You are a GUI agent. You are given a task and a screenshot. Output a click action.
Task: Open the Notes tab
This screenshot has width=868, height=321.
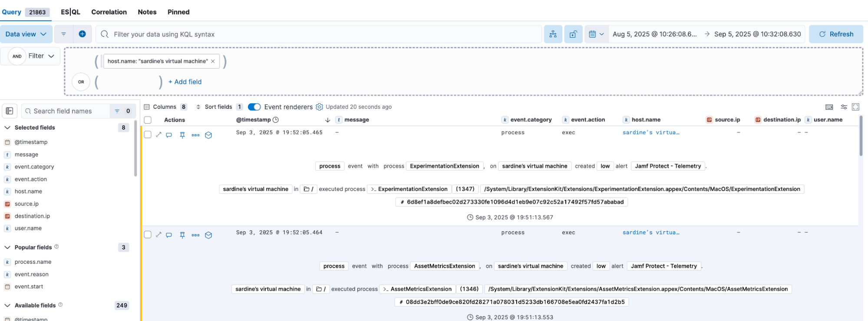click(147, 12)
